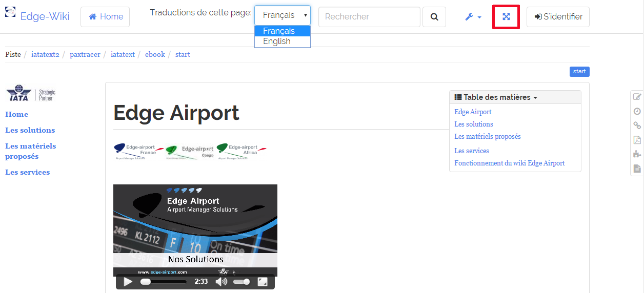Viewport: 644px width, 293px height.
Task: Click the S'identifier login button
Action: (x=558, y=17)
